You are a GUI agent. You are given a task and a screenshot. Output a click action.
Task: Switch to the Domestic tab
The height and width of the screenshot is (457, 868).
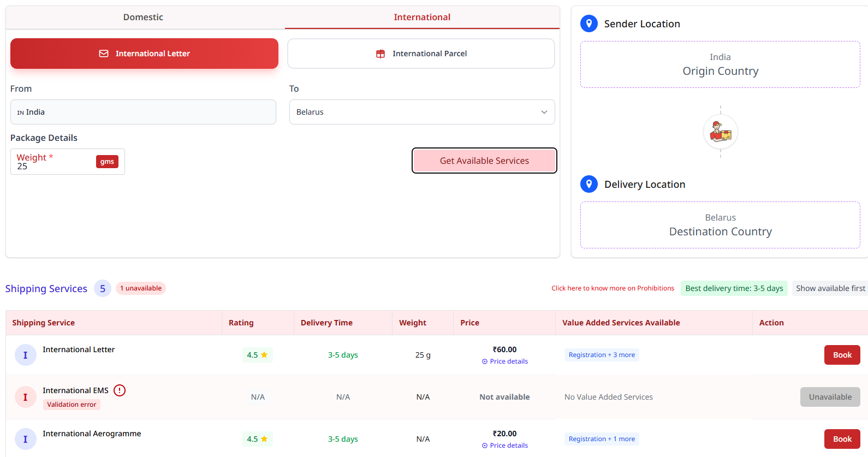pos(143,17)
